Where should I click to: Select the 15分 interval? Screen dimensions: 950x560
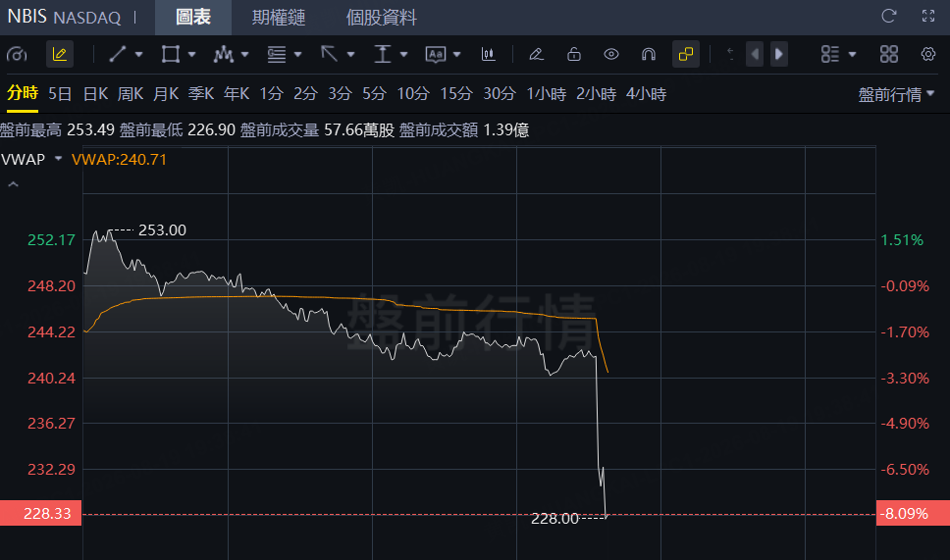pyautogui.click(x=456, y=94)
